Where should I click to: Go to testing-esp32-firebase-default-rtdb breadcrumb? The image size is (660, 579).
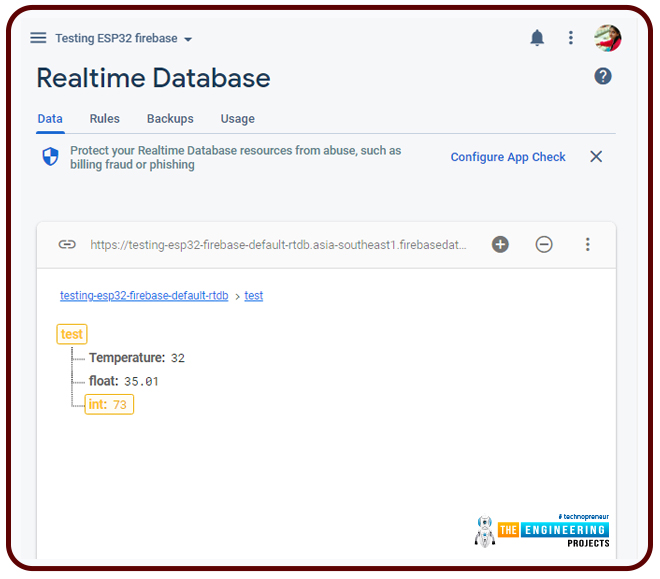click(144, 296)
